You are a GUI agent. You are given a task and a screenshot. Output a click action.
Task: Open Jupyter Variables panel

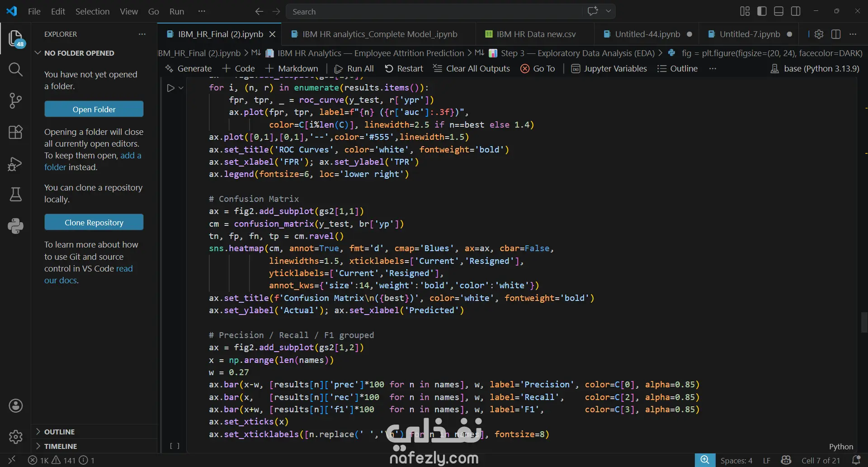[x=609, y=69]
